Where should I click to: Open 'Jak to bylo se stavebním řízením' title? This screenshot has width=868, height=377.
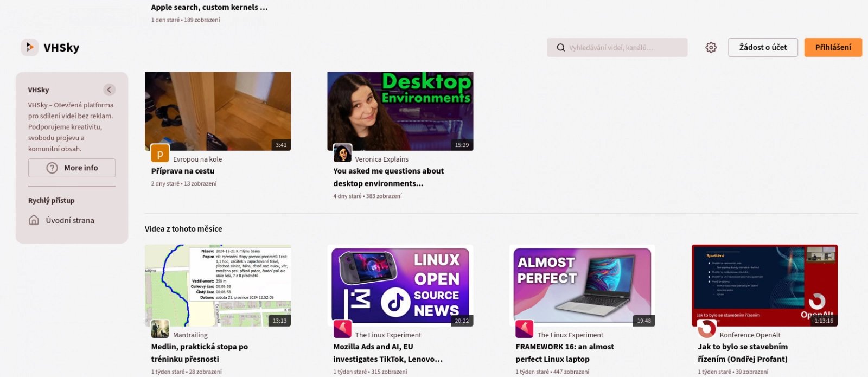tap(743, 353)
